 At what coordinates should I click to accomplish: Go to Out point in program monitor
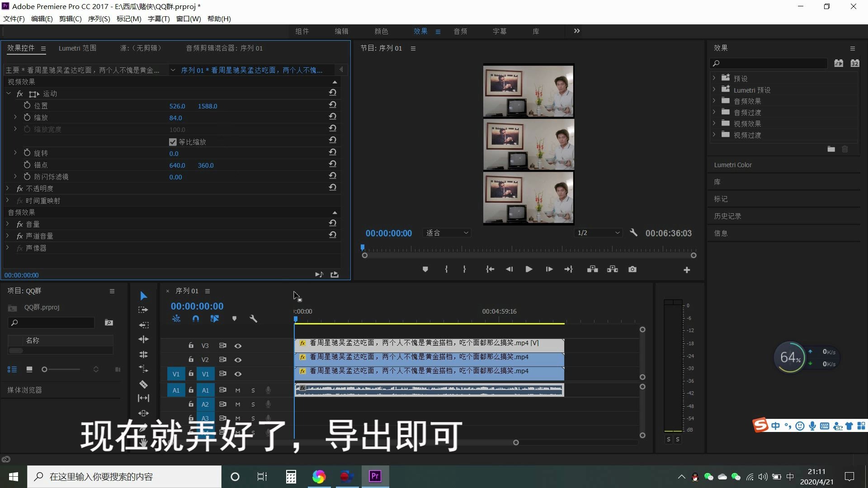point(569,269)
